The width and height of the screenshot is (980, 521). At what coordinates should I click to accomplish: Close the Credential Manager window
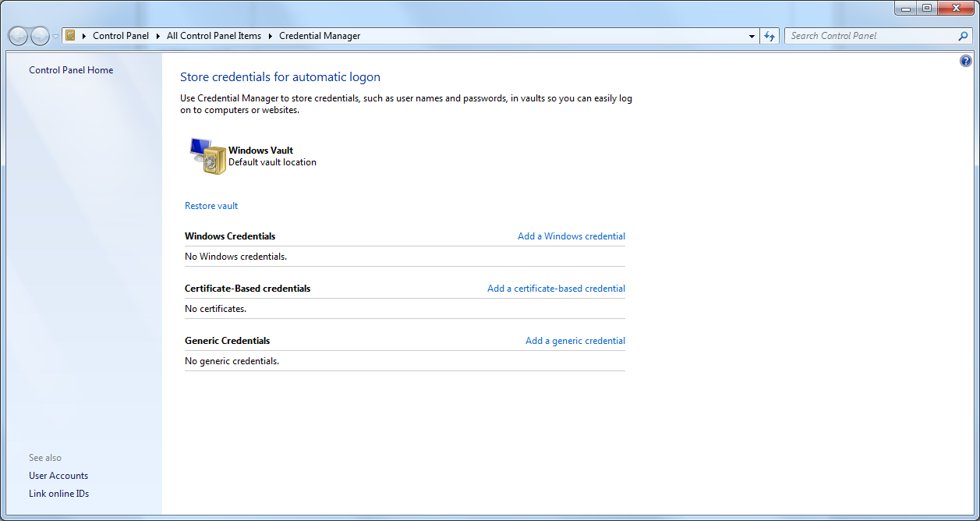point(955,8)
